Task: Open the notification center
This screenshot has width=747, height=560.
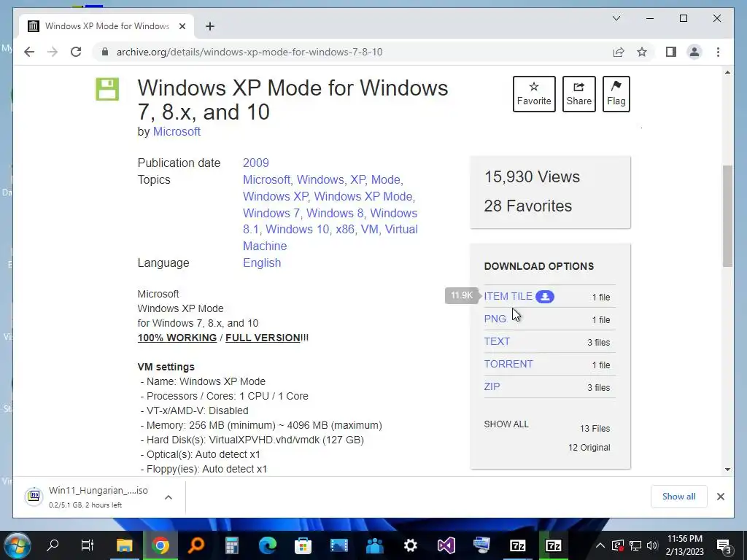Action: [724, 546]
